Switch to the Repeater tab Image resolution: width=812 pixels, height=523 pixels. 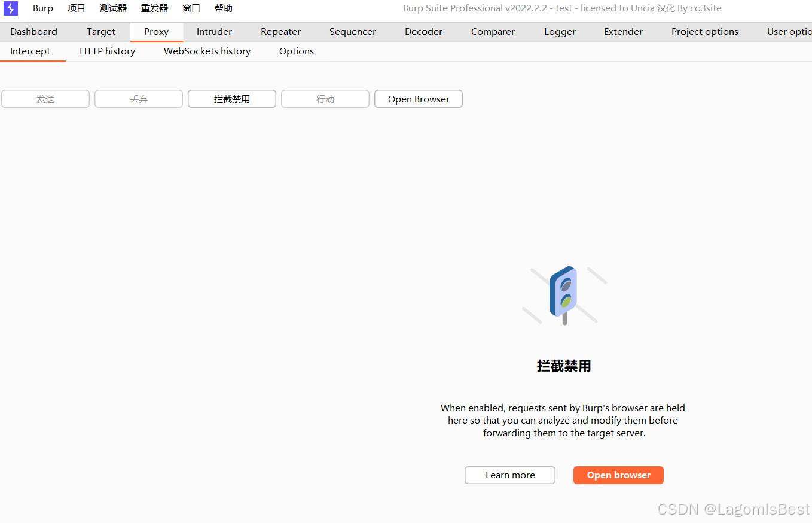tap(280, 32)
